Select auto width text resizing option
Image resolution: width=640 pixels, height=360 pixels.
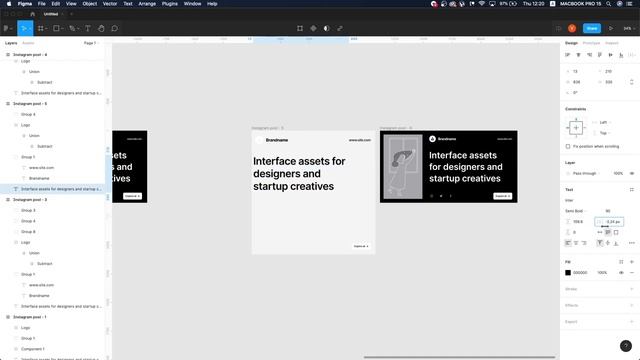(600, 232)
